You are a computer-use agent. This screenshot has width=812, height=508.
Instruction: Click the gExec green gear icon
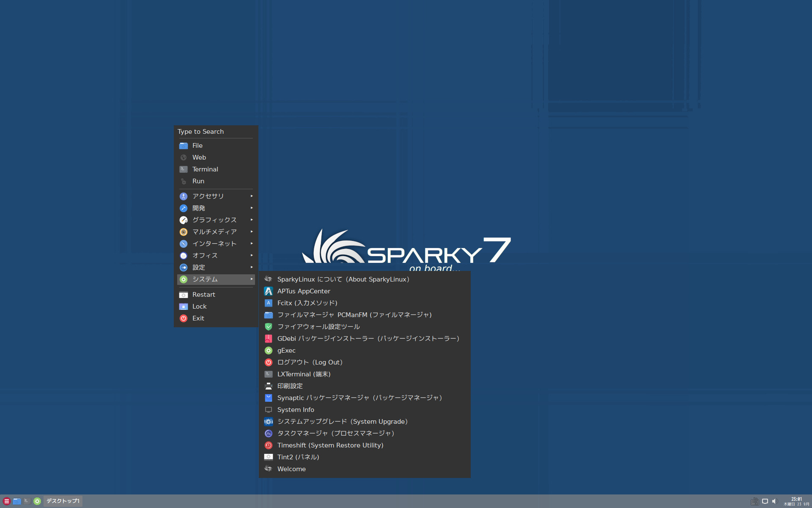pyautogui.click(x=269, y=351)
